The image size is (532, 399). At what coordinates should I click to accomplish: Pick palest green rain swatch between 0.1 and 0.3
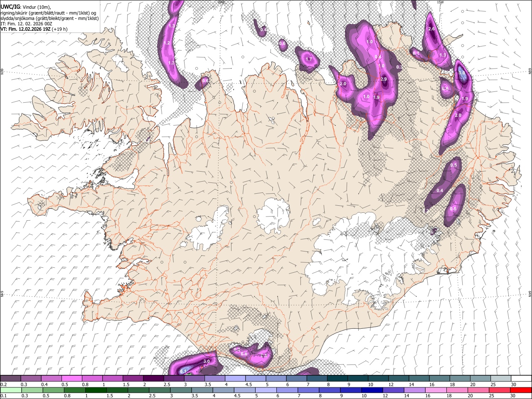10,390
